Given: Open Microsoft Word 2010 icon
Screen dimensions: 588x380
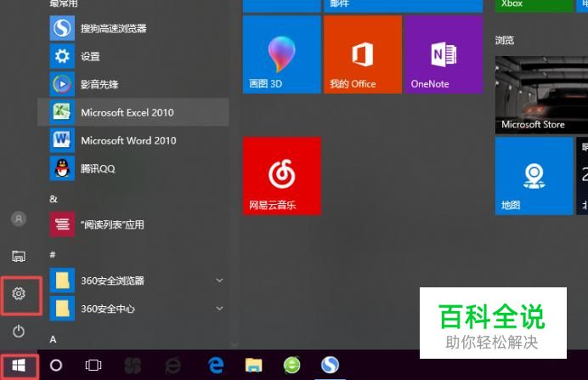Looking at the screenshot, I should 62,140.
